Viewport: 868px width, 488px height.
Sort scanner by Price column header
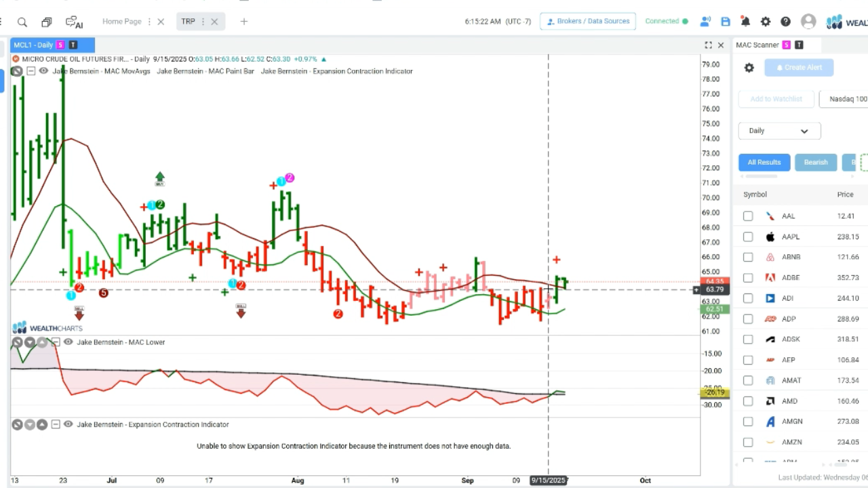(x=845, y=195)
